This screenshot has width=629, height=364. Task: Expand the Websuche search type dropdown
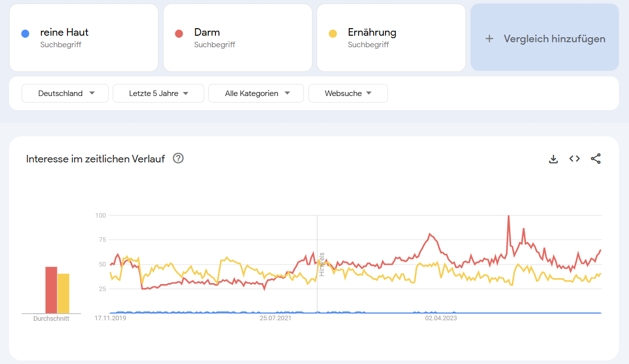(x=348, y=93)
